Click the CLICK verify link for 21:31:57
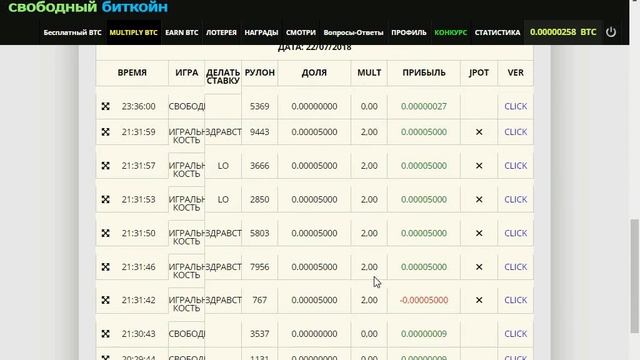Screen dimensions: 640x360 [516, 166]
